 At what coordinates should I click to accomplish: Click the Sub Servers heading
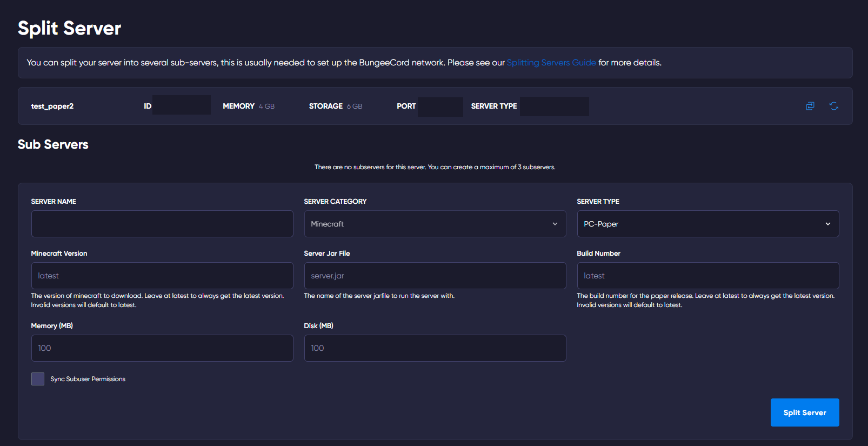[53, 144]
